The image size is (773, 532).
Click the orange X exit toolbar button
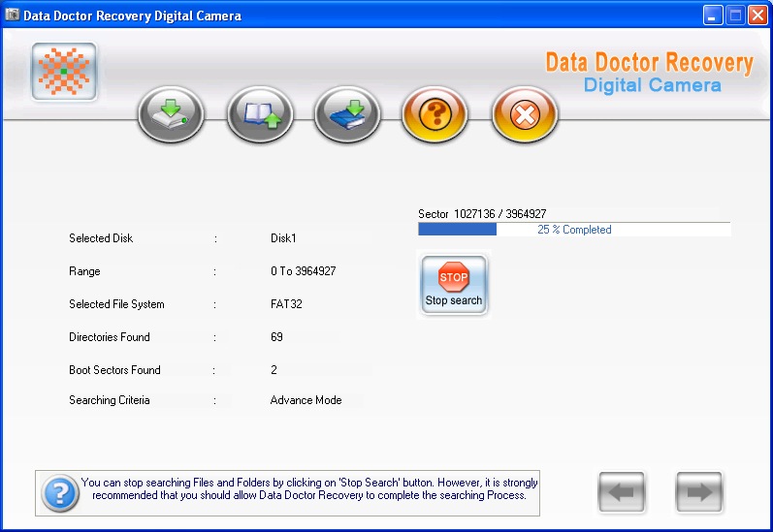point(525,114)
